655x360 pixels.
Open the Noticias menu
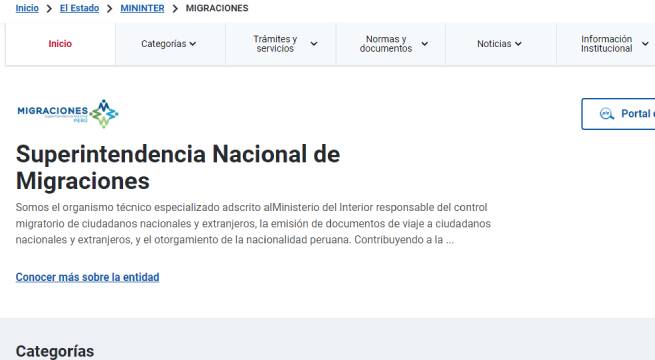(x=500, y=44)
